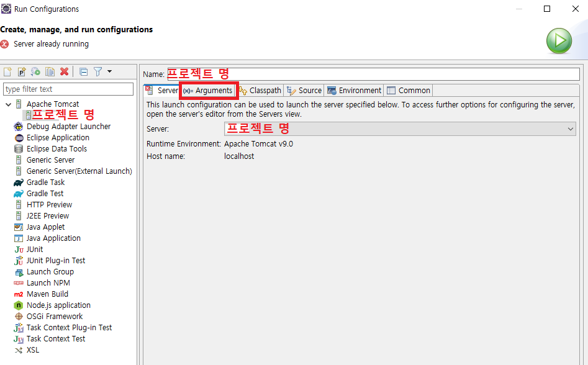The height and width of the screenshot is (365, 588).
Task: Select the Apache Tomcat category
Action: 53,104
